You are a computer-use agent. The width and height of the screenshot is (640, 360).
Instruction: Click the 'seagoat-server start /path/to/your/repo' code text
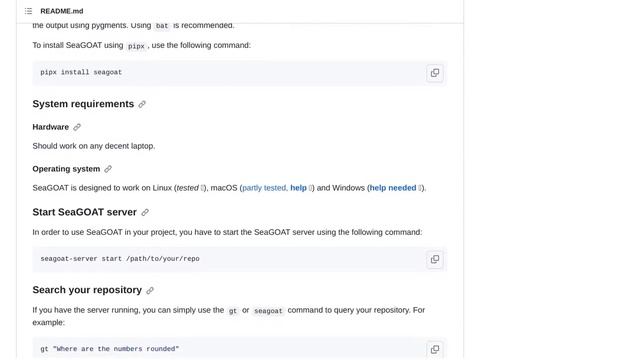(120, 259)
